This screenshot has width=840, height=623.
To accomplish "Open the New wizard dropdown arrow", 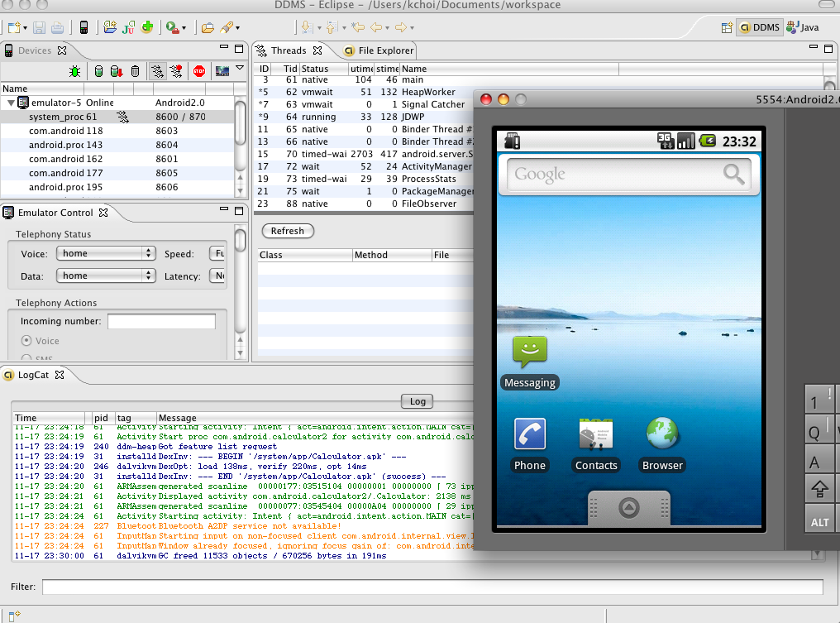I will (25, 28).
